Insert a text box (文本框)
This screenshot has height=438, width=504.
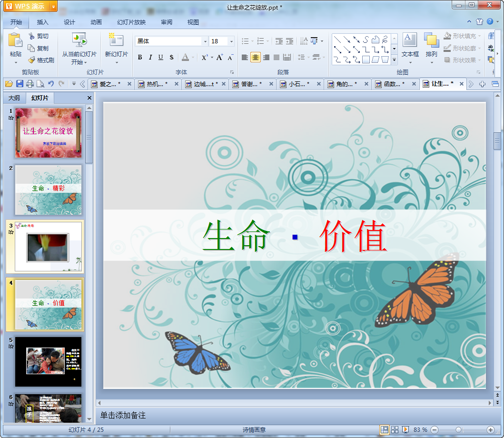coord(410,45)
